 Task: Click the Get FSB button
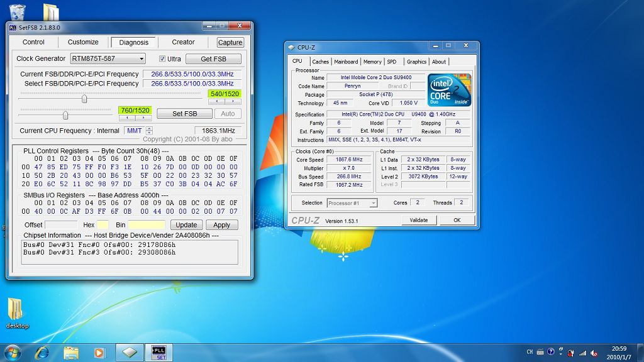(x=214, y=58)
